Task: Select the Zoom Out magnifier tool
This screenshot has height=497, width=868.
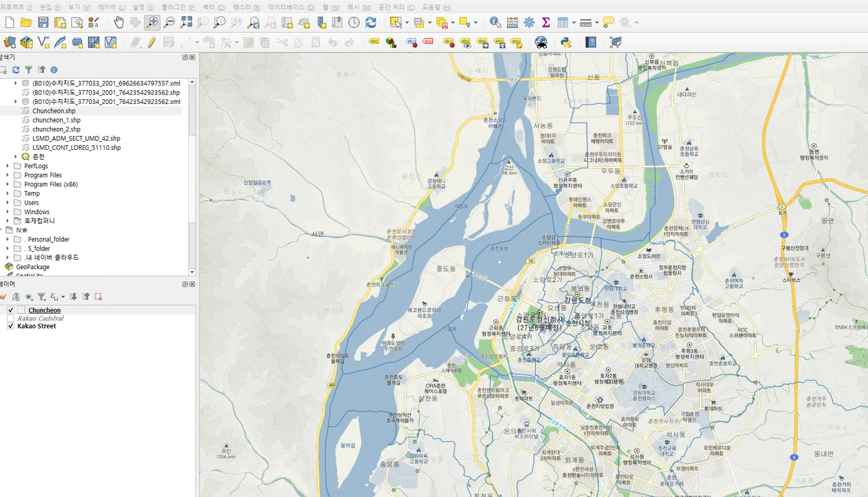Action: coord(169,23)
